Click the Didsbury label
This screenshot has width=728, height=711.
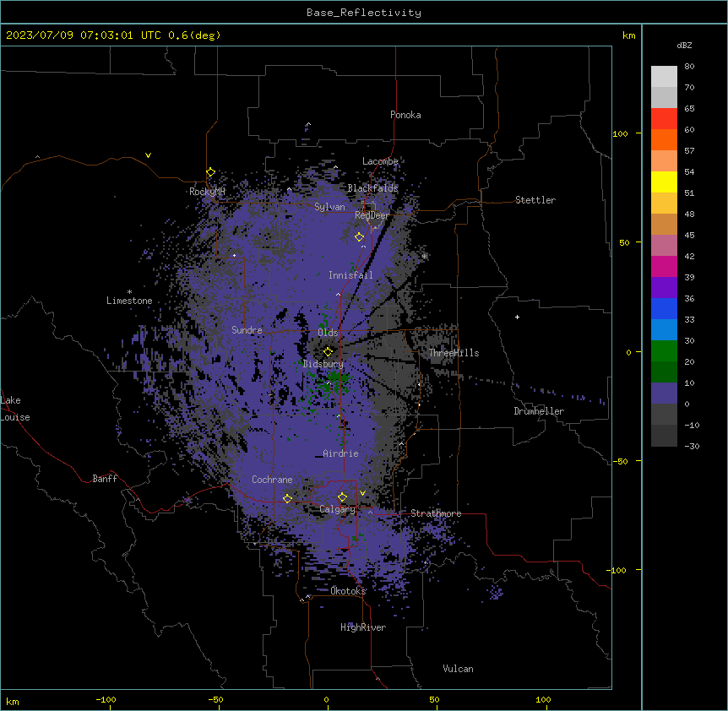323,364
